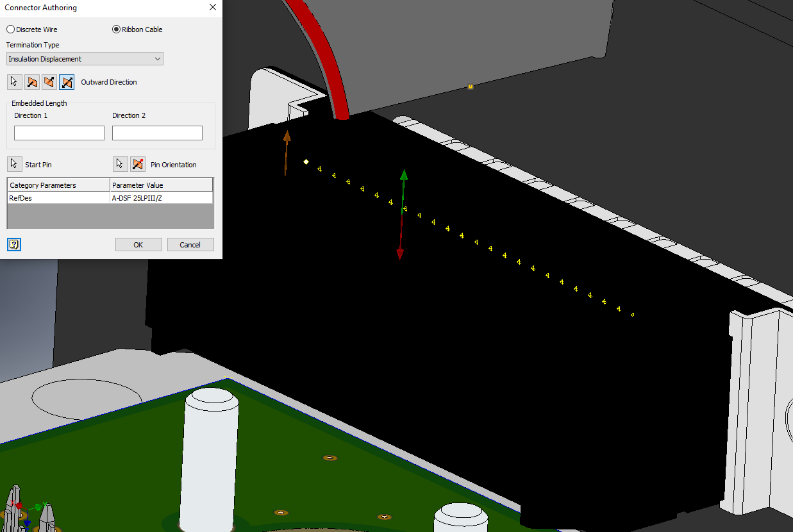
Task: Click the Pin Orientation flip direction icon
Action: pos(138,163)
